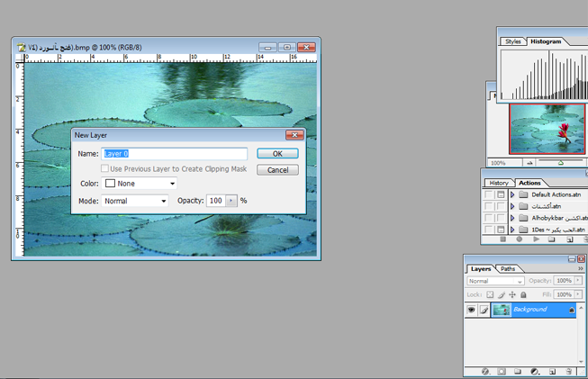This screenshot has height=379, width=588.
Task: Click the new adjustment layer icon
Action: point(535,371)
